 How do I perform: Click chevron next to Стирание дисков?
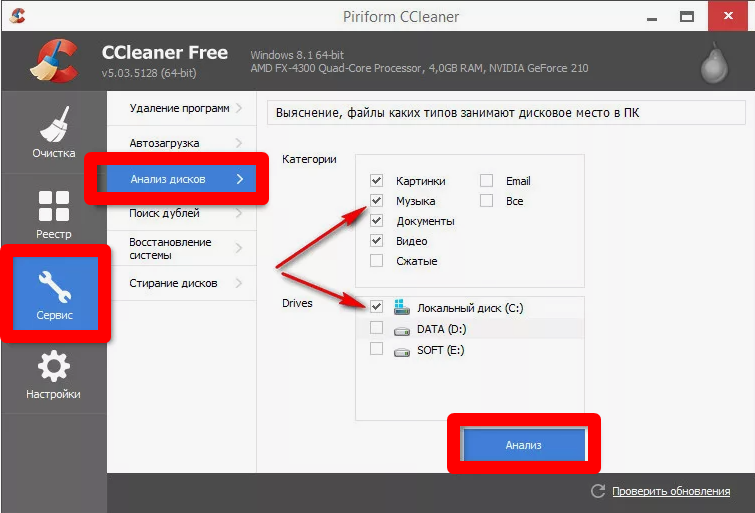(239, 283)
